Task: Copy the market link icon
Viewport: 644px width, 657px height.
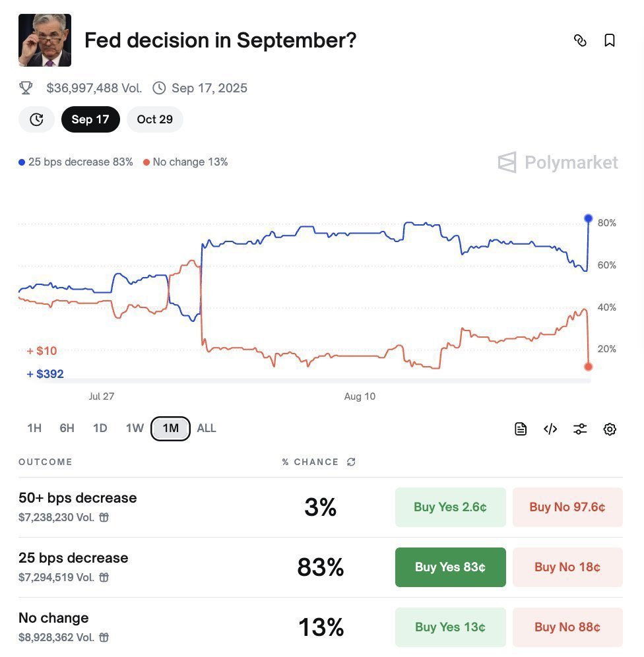Action: pyautogui.click(x=580, y=41)
